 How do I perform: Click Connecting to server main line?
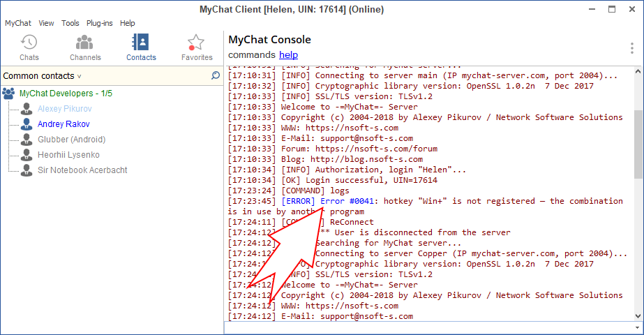(x=423, y=75)
